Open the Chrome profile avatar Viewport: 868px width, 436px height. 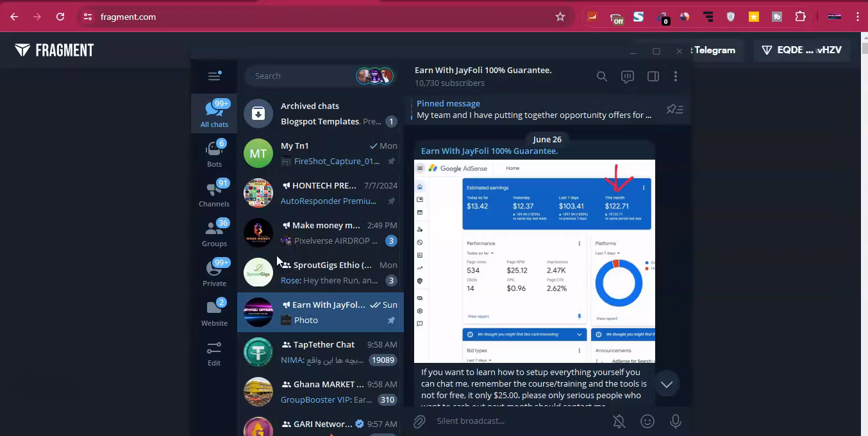[x=835, y=17]
